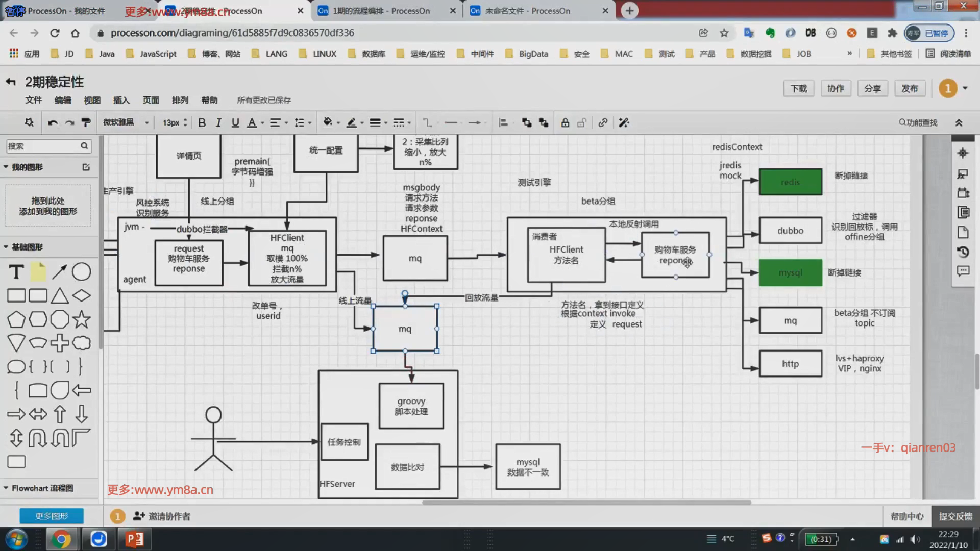Toggle underline formatting
This screenshot has width=980, height=551.
click(x=235, y=123)
